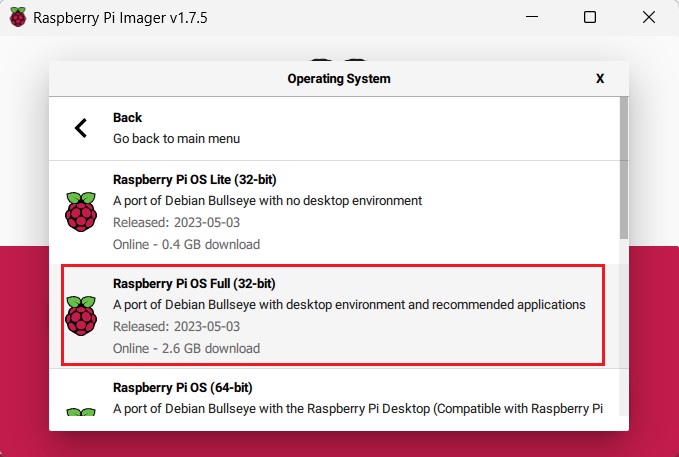Click the raspberry icon for OS Full
The width and height of the screenshot is (679, 457).
click(80, 315)
